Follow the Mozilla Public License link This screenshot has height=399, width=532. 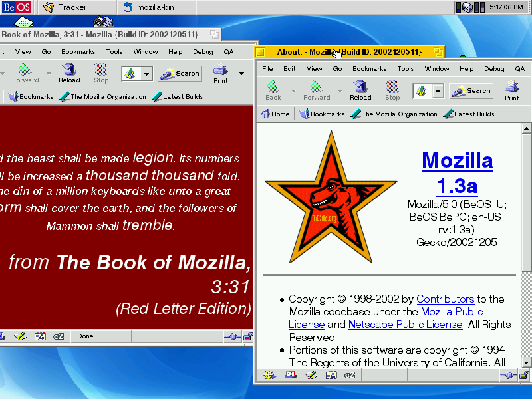pyautogui.click(x=452, y=311)
